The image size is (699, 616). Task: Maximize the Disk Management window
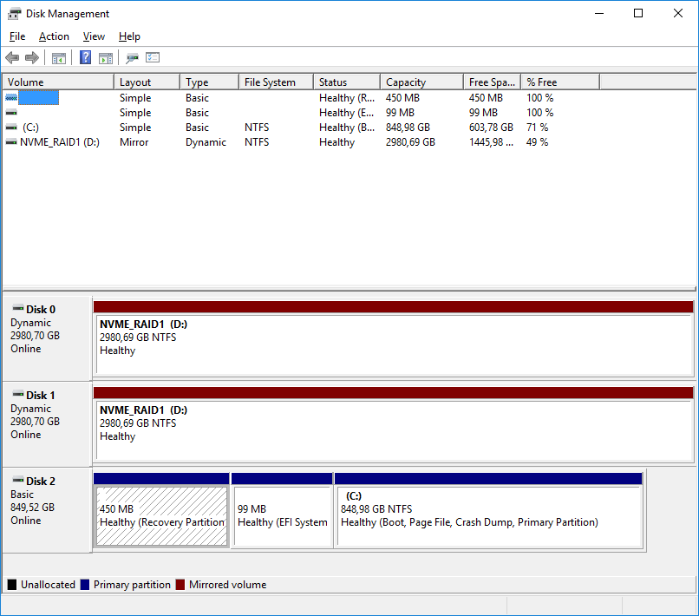(x=638, y=13)
